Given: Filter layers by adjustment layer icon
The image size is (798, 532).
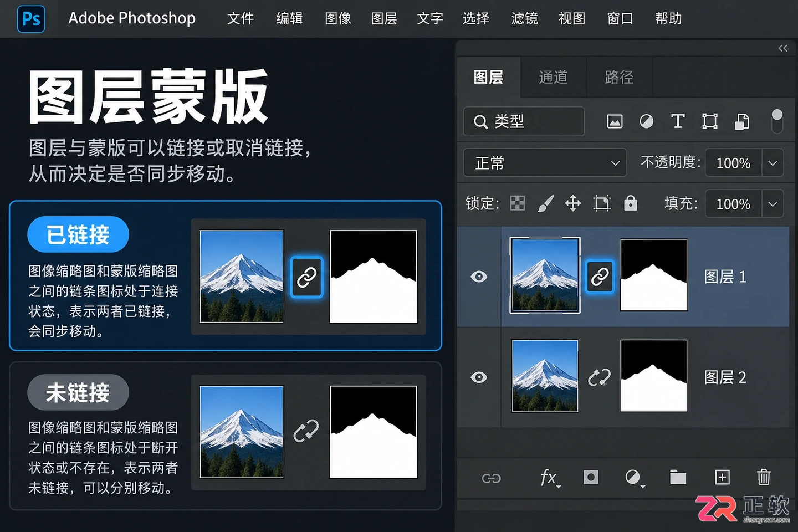Looking at the screenshot, I should [646, 121].
